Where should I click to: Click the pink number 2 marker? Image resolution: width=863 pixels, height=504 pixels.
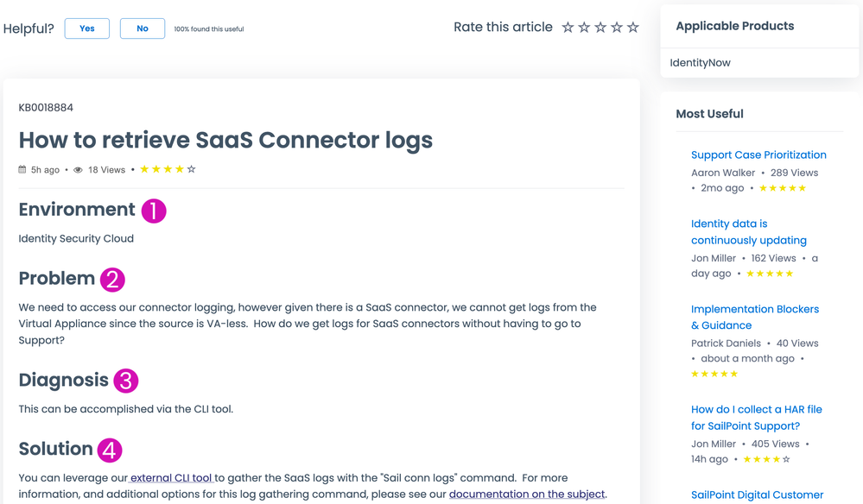tap(112, 280)
